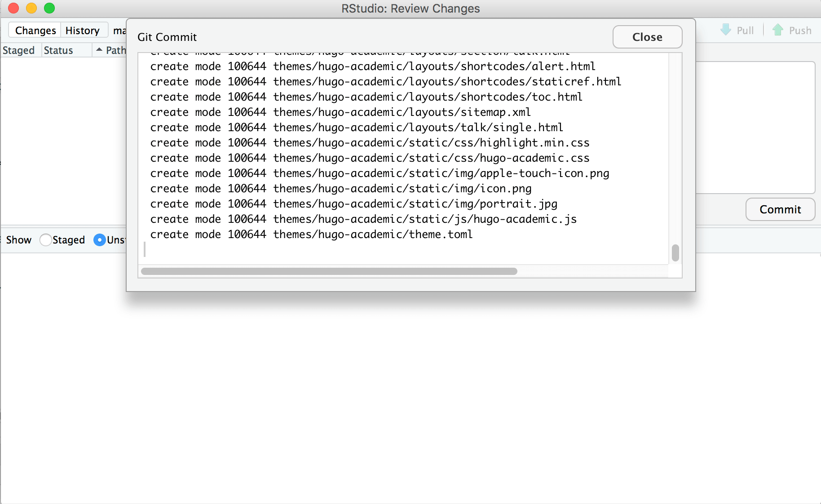Click the Status column header
The width and height of the screenshot is (821, 504).
(x=58, y=50)
